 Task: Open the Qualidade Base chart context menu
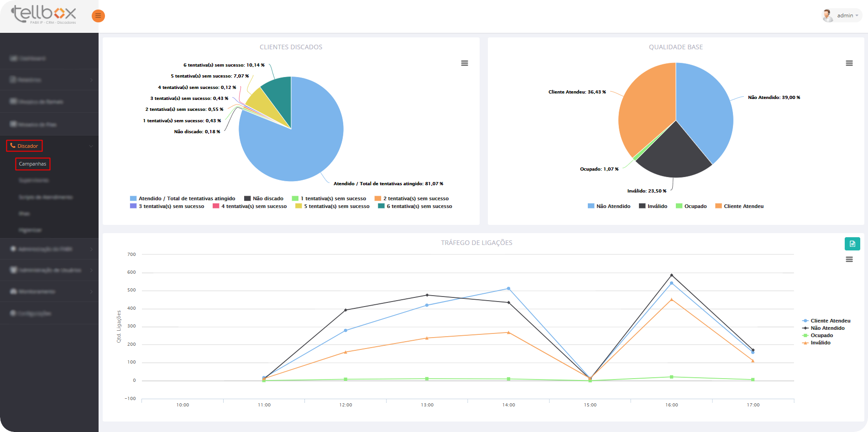click(849, 63)
